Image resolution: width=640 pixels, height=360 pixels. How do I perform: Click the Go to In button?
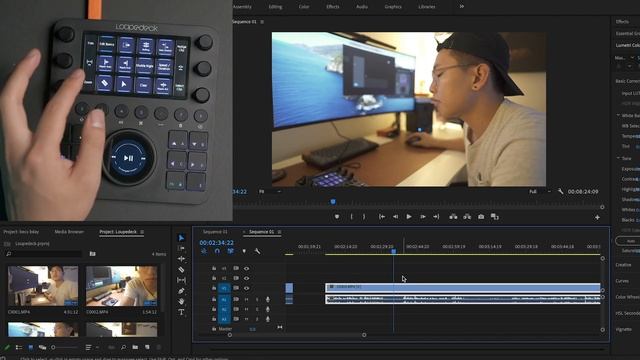tap(382, 217)
